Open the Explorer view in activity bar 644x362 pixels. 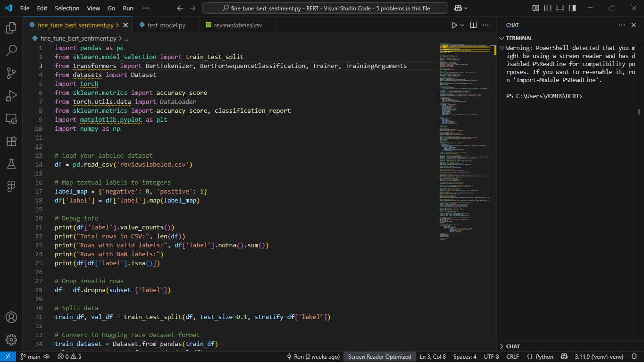[x=11, y=28]
